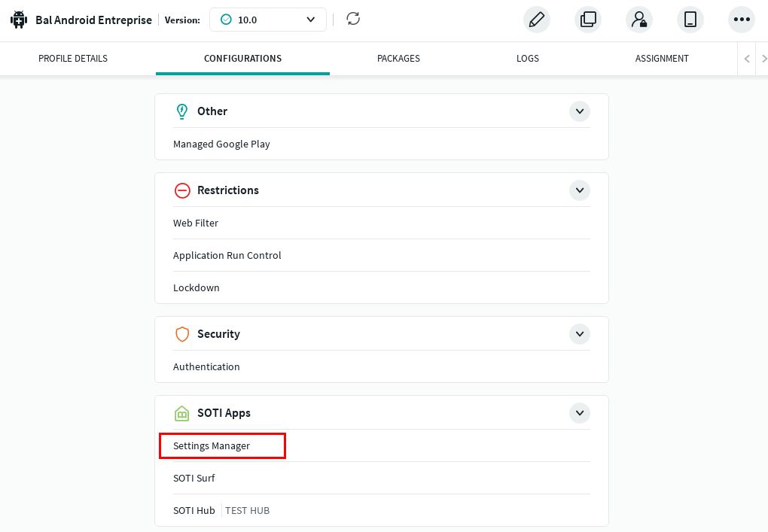Collapse the Security section chevron
This screenshot has width=768, height=532.
(x=579, y=334)
